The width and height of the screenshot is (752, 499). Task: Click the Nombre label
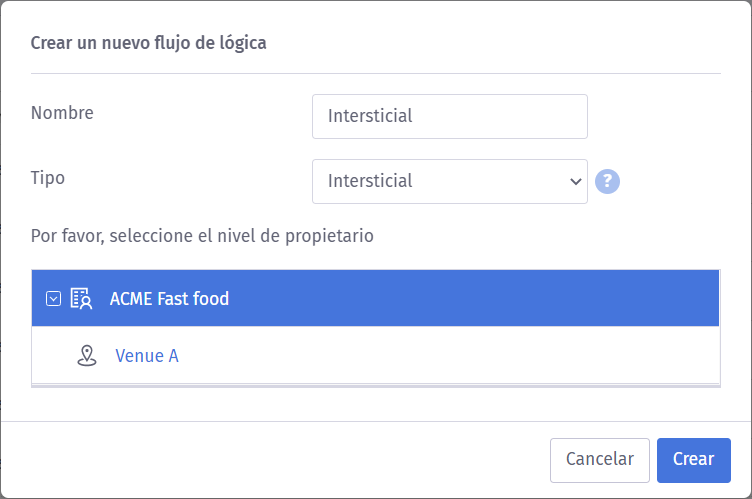[62, 113]
